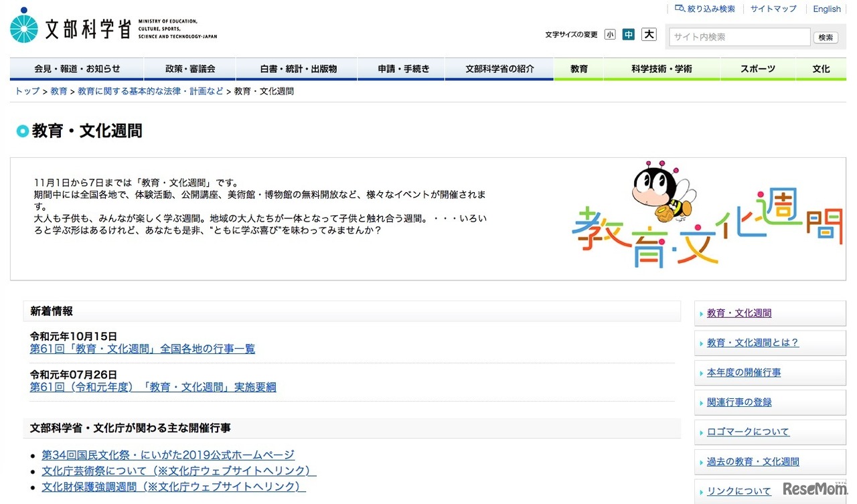The image size is (857, 504).
Task: Select small text size 小
Action: click(610, 34)
